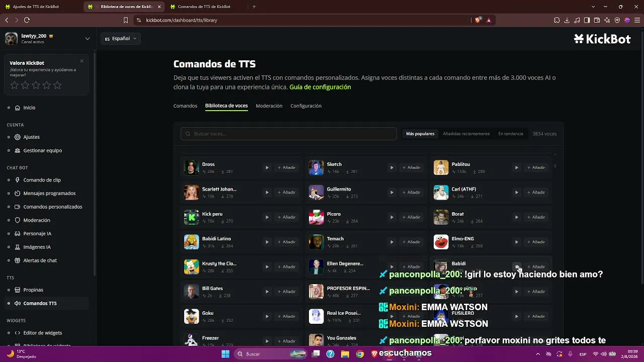644x362 pixels.
Task: Open the browser tab search dropdown
Action: point(593,7)
